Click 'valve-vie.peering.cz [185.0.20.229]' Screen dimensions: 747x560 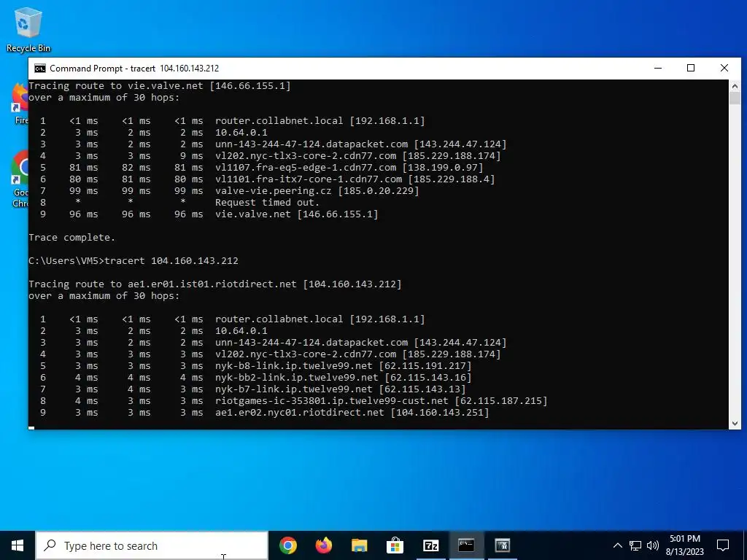[x=317, y=190]
